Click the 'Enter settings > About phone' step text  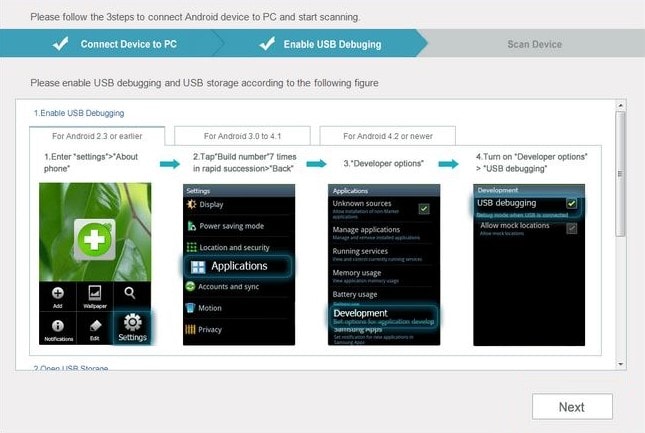pos(91,162)
